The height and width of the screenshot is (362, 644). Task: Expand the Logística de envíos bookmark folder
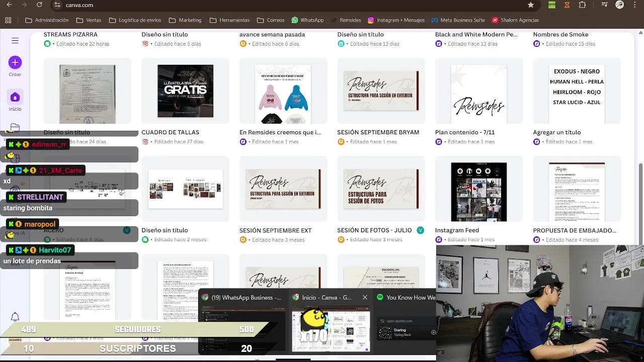(x=135, y=20)
